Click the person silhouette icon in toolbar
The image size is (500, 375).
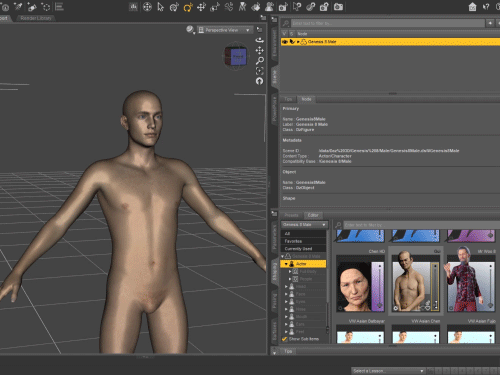point(269,7)
